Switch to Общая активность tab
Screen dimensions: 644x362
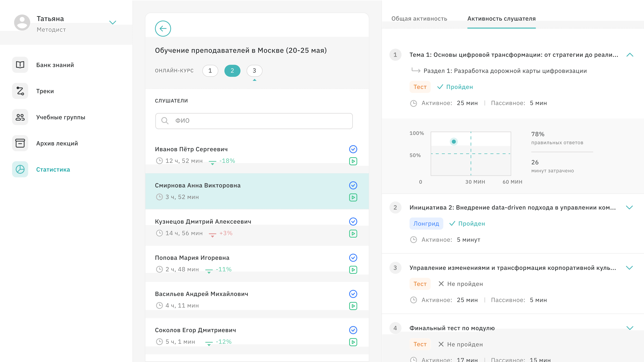click(419, 18)
